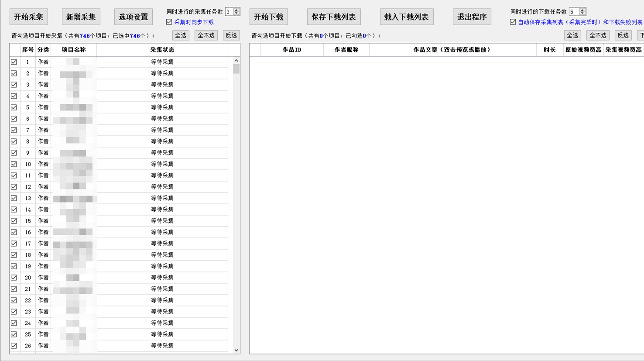644x361 pixels.
Task: Click 退出程序 to exit
Action: [x=472, y=17]
